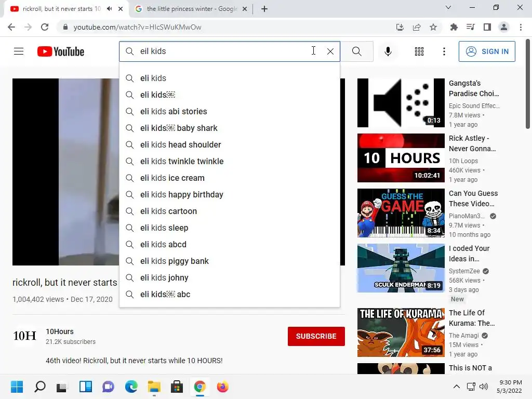Viewport: 532px width, 399px height.
Task: Pick the 'eli kids abcd' suggestion
Action: (230, 244)
